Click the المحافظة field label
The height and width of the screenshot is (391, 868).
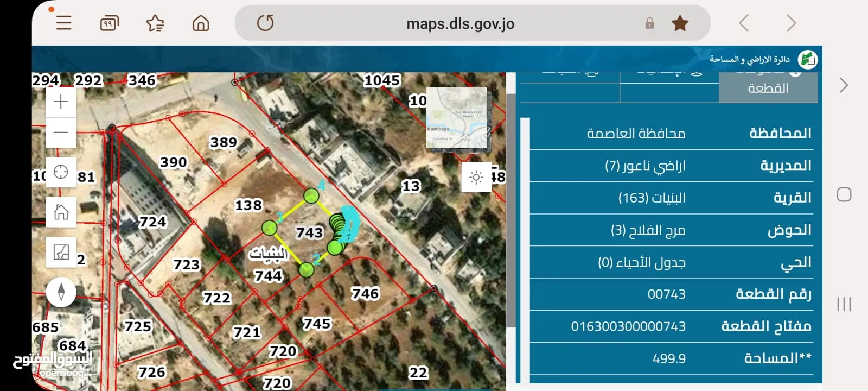coord(780,133)
